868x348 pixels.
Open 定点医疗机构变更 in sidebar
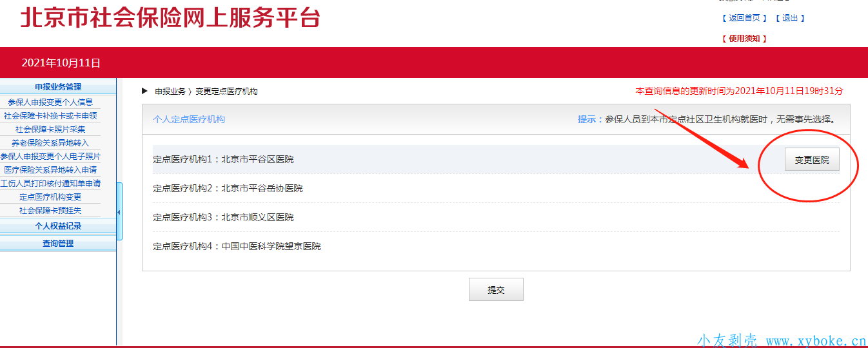click(50, 197)
